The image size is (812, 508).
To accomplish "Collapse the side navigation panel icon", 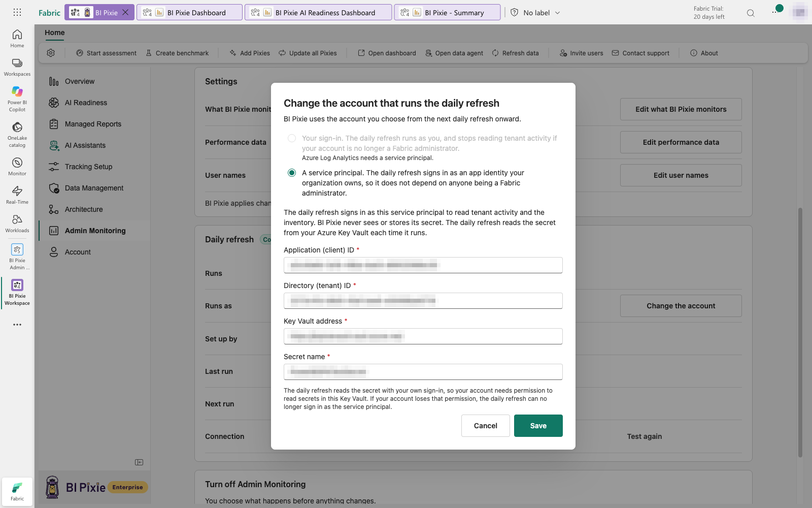I will pyautogui.click(x=139, y=462).
